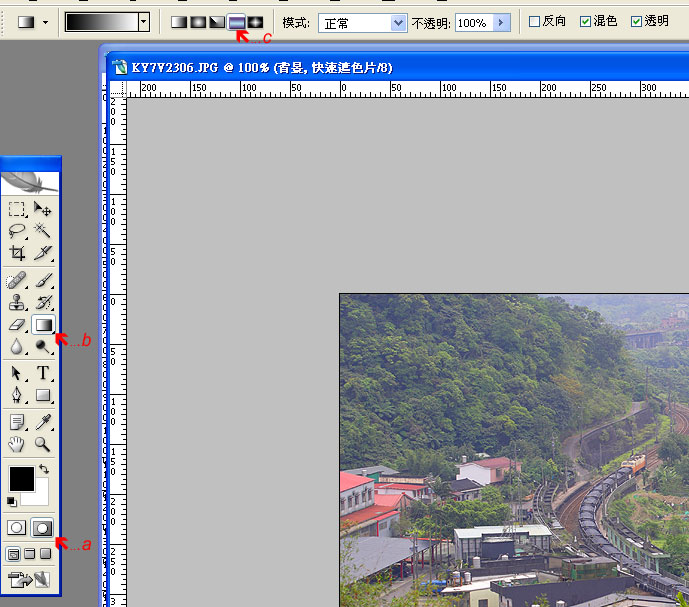
Task: Select the Crop tool
Action: (17, 253)
